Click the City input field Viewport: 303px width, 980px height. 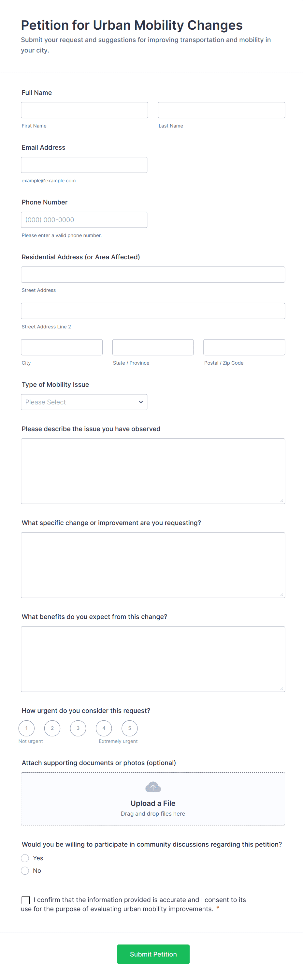[x=62, y=347]
